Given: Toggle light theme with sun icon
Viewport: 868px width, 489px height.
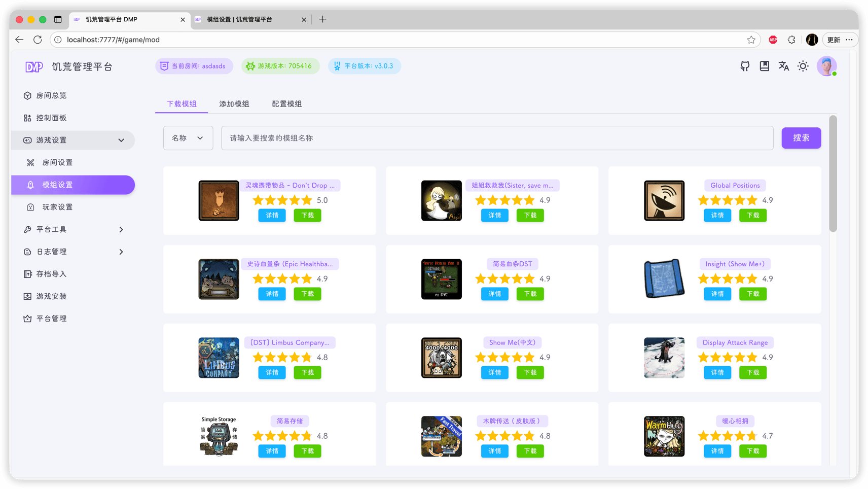Looking at the screenshot, I should pos(803,66).
